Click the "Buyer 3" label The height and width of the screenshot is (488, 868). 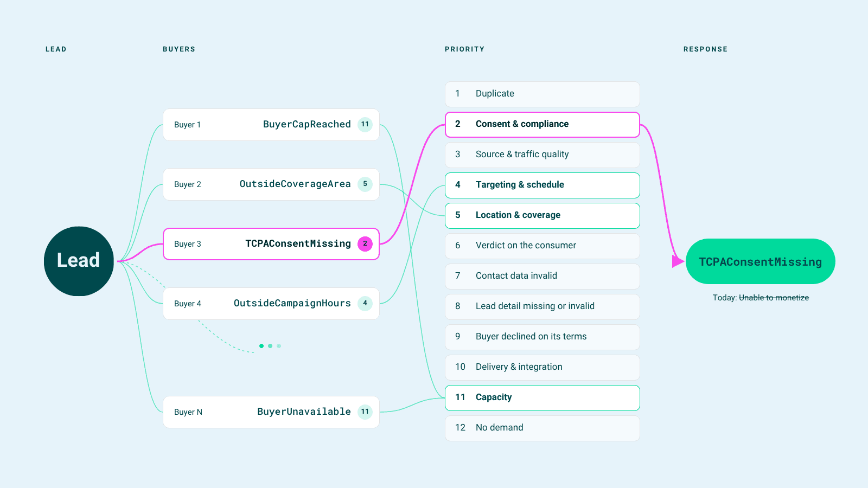188,244
